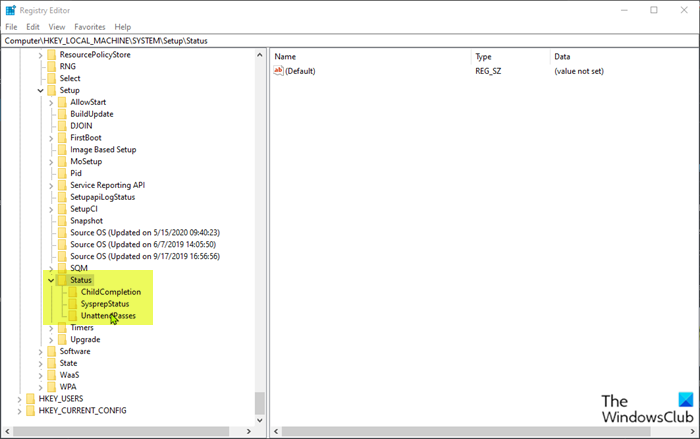Image resolution: width=700 pixels, height=439 pixels.
Task: Click the registry path address bar
Action: click(x=350, y=41)
